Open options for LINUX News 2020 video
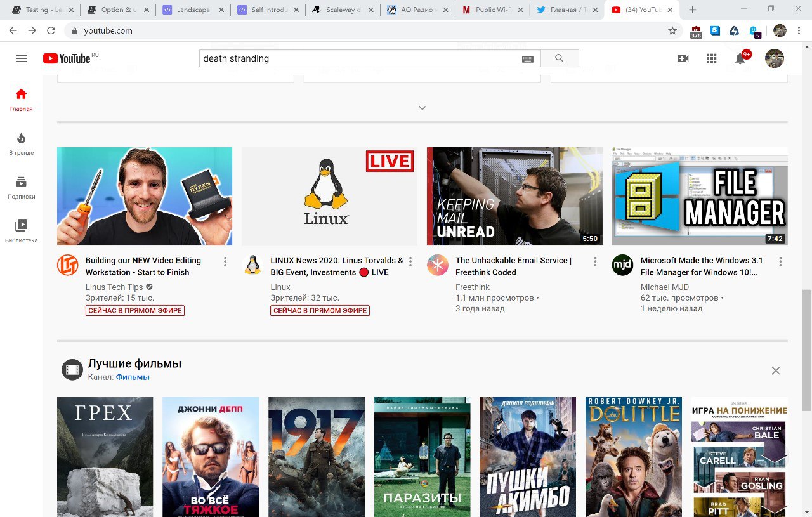812x517 pixels. tap(410, 261)
